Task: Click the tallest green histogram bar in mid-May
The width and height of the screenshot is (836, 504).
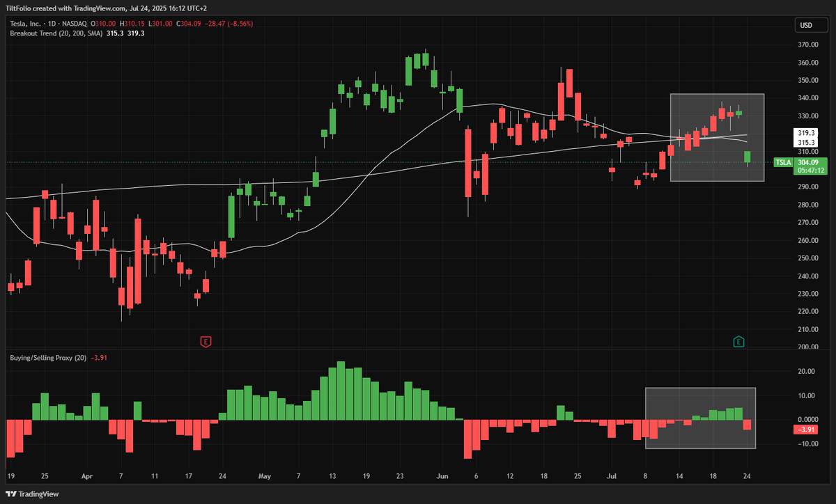Action: [341, 391]
